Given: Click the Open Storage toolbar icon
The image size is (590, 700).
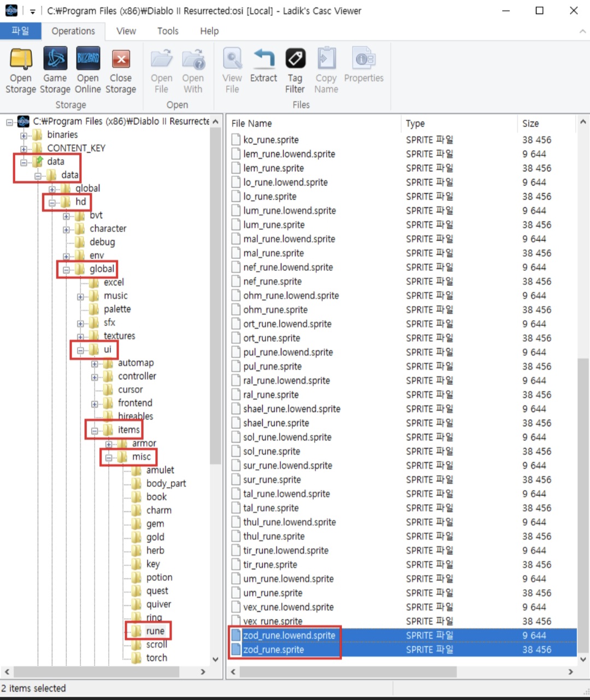Looking at the screenshot, I should [21, 60].
